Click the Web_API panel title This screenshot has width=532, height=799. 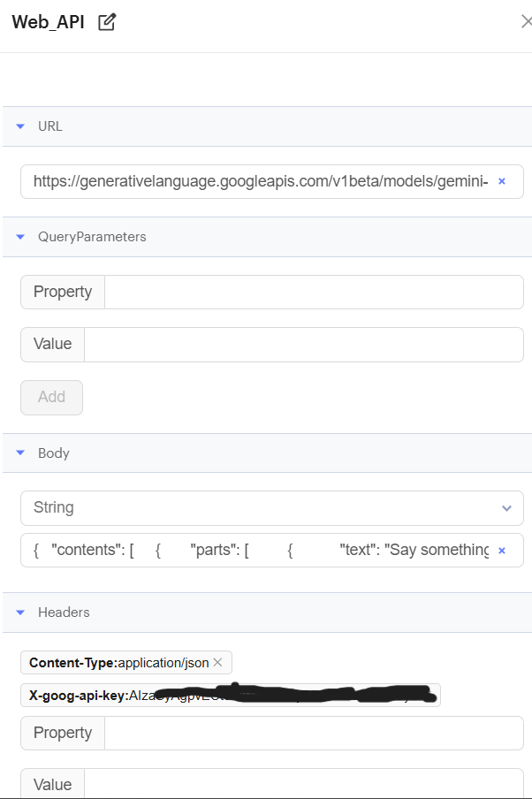49,22
